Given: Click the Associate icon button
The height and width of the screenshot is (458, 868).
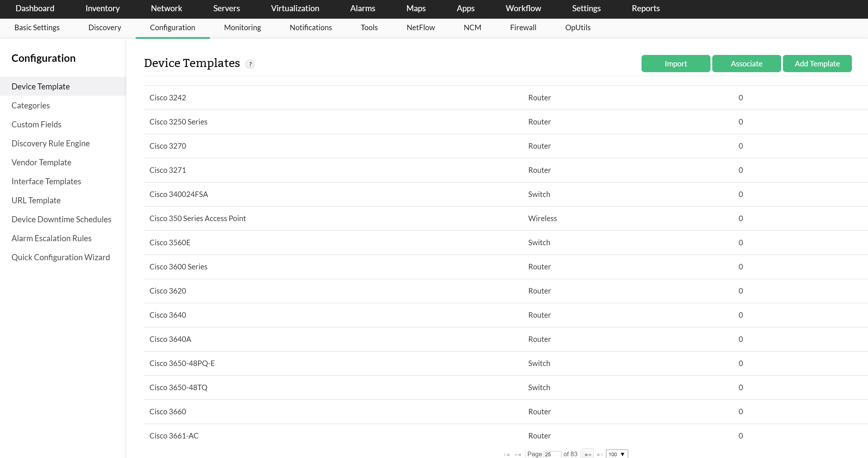Looking at the screenshot, I should tap(746, 64).
